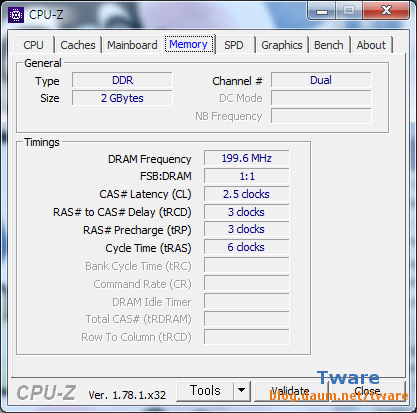The width and height of the screenshot is (417, 413).
Task: Click the empty DC Mode field
Action: [321, 98]
